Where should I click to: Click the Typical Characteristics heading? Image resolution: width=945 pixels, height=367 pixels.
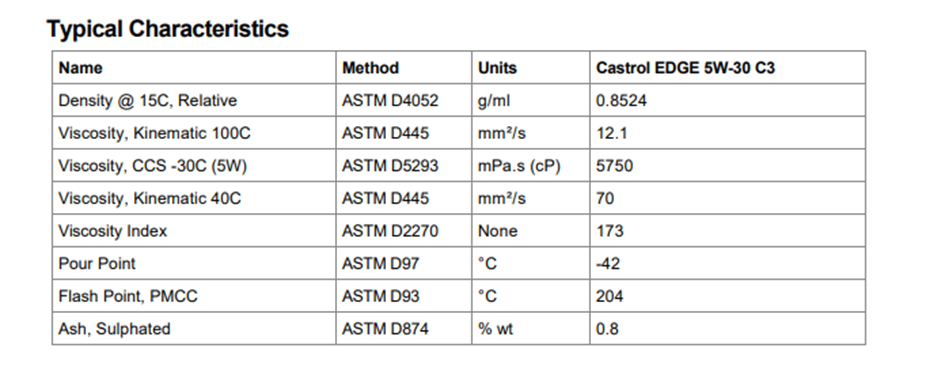tap(168, 29)
